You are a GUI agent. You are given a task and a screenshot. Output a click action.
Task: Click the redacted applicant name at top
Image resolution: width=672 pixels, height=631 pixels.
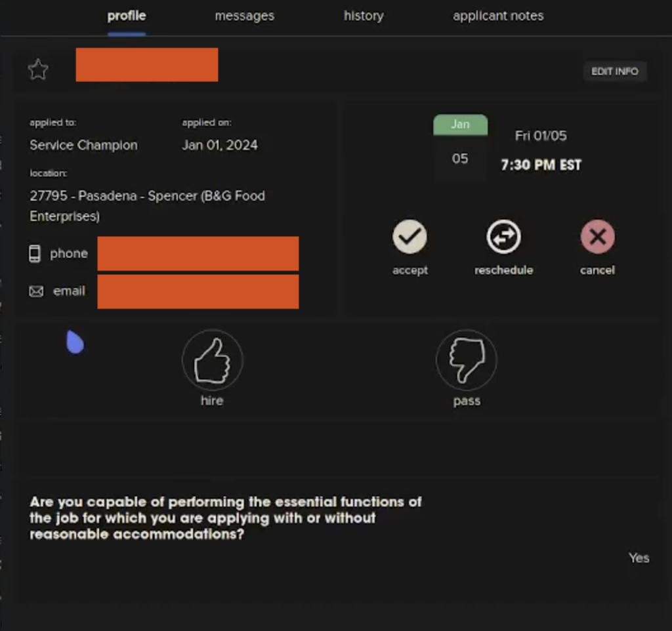pos(146,65)
